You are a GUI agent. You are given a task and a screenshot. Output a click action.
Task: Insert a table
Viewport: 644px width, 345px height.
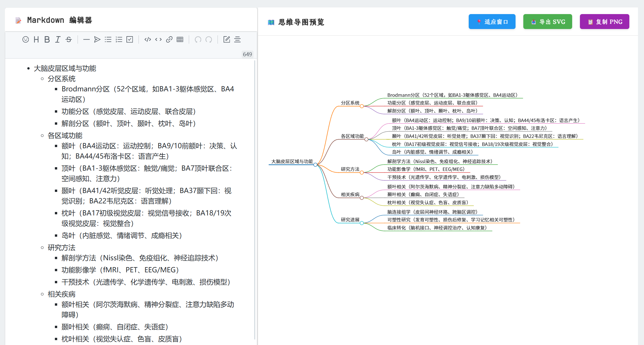click(180, 40)
